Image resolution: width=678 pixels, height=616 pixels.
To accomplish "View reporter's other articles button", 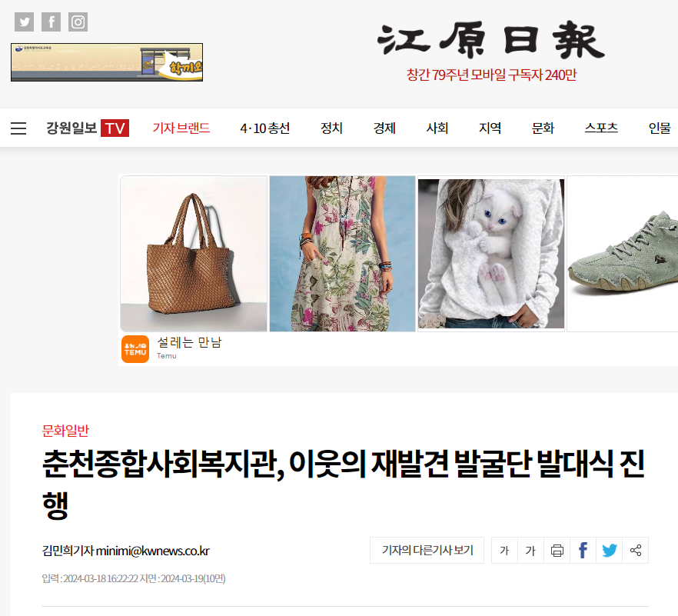I will click(427, 551).
